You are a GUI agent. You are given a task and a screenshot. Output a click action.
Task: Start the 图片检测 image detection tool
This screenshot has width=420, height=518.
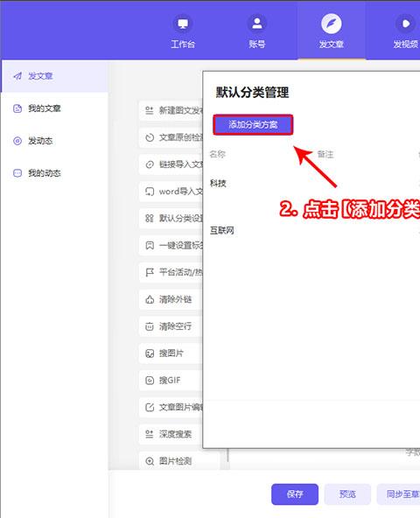[178, 461]
